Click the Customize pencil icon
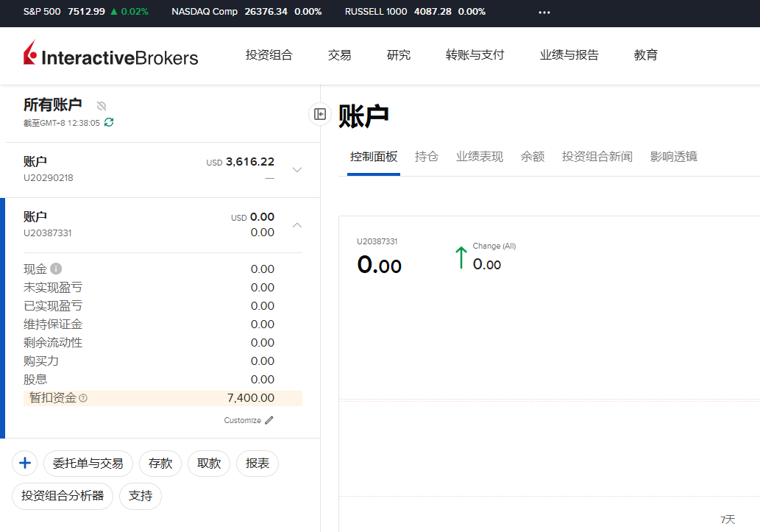Viewport: 760px width, 532px height. point(269,420)
